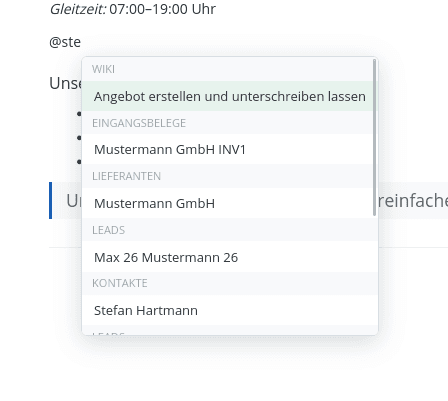The width and height of the screenshot is (448, 401).
Task: Click the "Gleitzeit: 07:00–19:00 Uhr" line
Action: (133, 9)
